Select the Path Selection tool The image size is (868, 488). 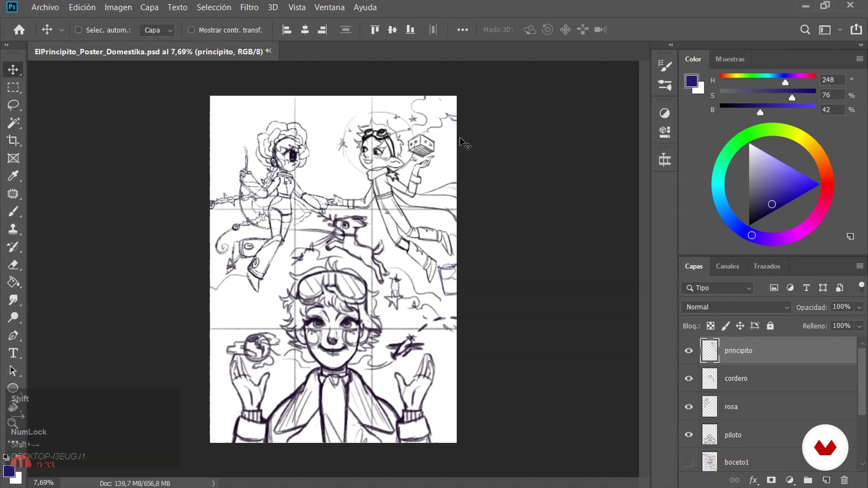tap(13, 371)
